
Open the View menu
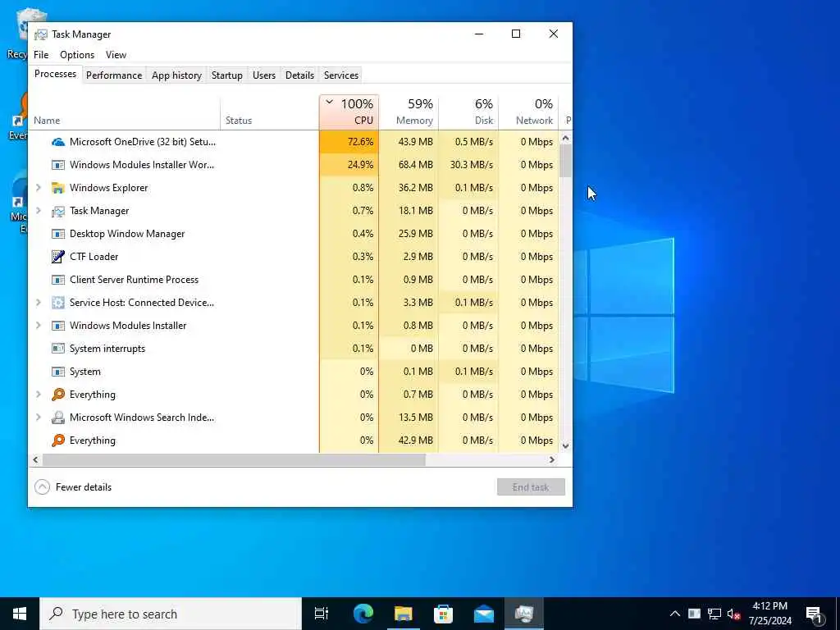point(116,55)
